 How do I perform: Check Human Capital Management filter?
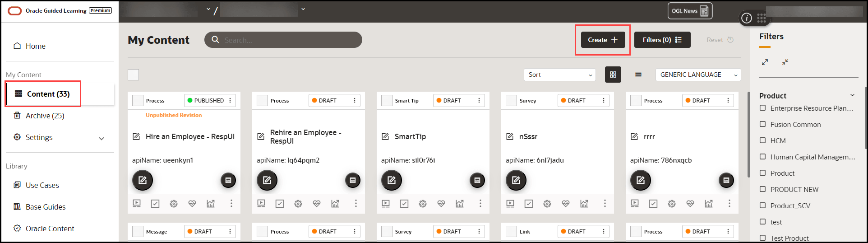763,157
